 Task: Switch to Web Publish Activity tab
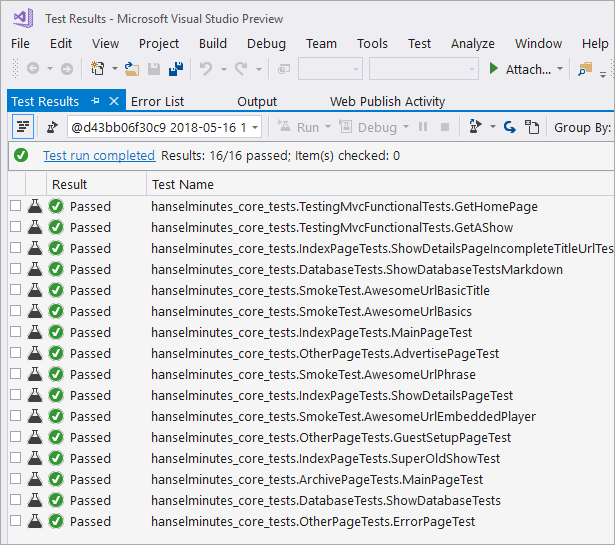click(x=387, y=102)
